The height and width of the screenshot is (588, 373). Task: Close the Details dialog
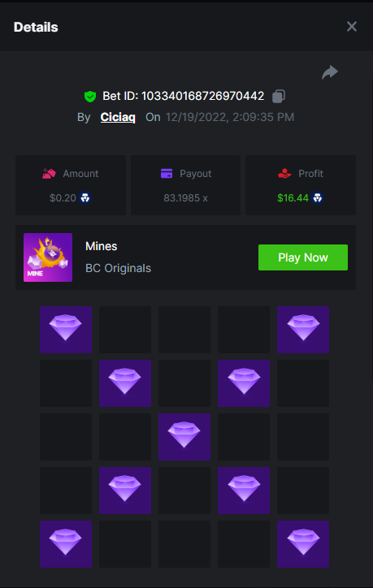click(352, 27)
